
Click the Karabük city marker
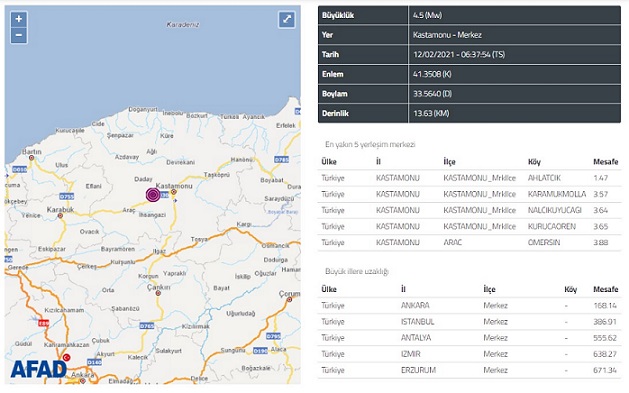pos(60,216)
